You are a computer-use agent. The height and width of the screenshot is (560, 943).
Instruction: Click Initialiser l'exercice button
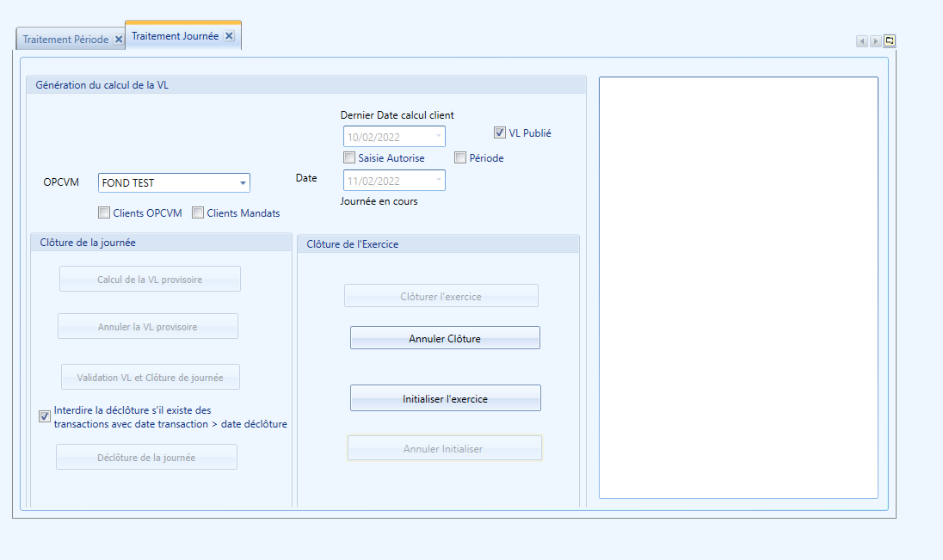pyautogui.click(x=446, y=397)
